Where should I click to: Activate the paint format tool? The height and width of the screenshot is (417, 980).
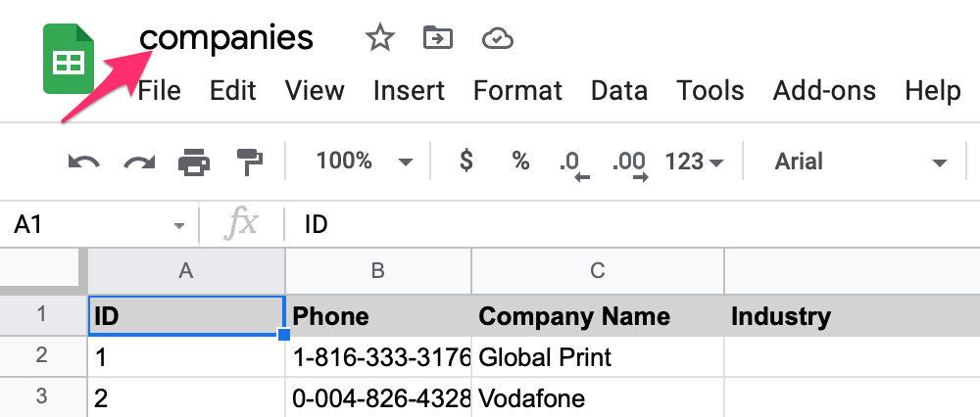(x=250, y=162)
